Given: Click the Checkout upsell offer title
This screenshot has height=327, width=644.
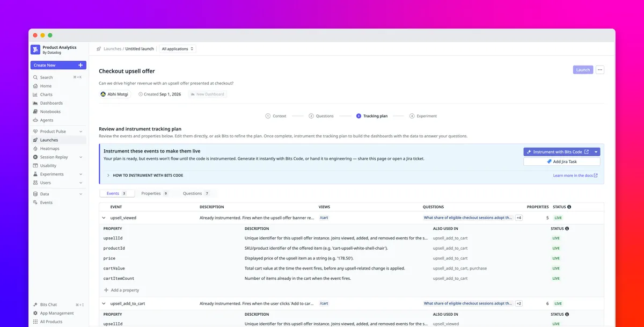Looking at the screenshot, I should coord(127,71).
